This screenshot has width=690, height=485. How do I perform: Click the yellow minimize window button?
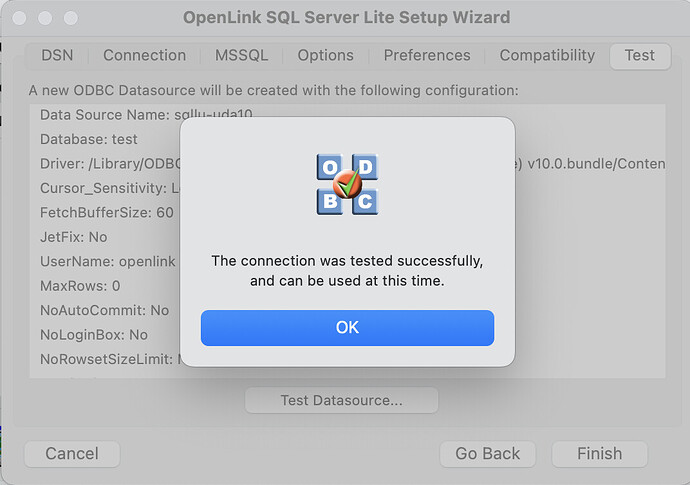pyautogui.click(x=45, y=18)
